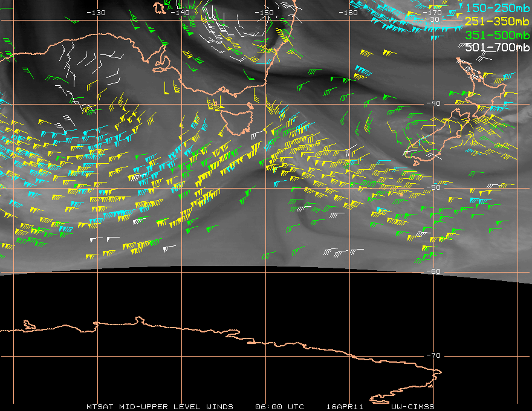The width and height of the screenshot is (532, 411).
Task: Click the 06:00 UTC timestamp text
Action: 279,407
